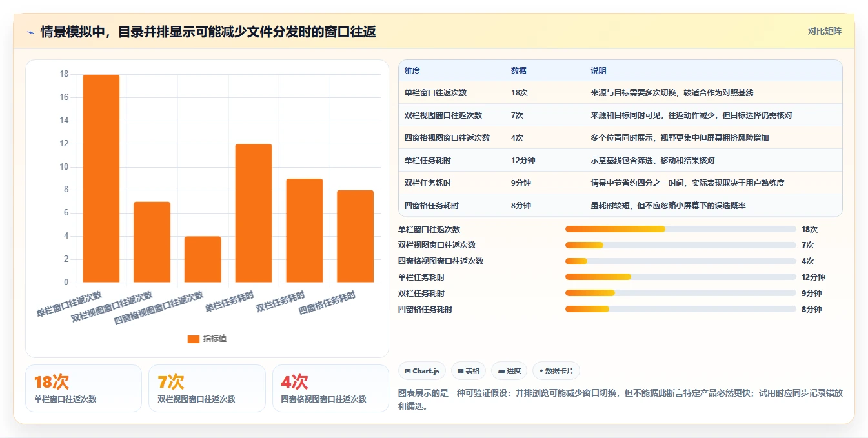Click the 4次 progress bar for 四窗格视图窗口往返次数
The height and width of the screenshot is (438, 868).
[x=680, y=261]
